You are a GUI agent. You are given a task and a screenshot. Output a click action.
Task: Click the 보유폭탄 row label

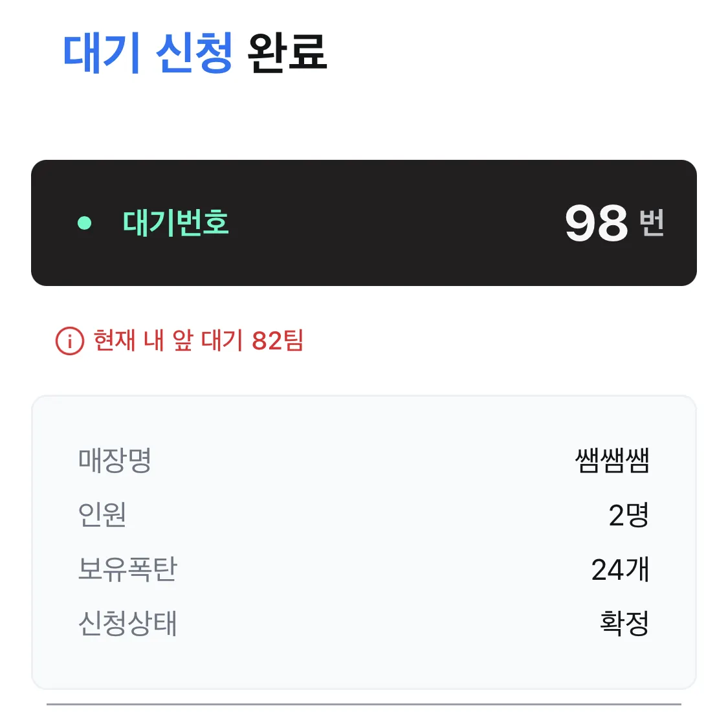127,569
